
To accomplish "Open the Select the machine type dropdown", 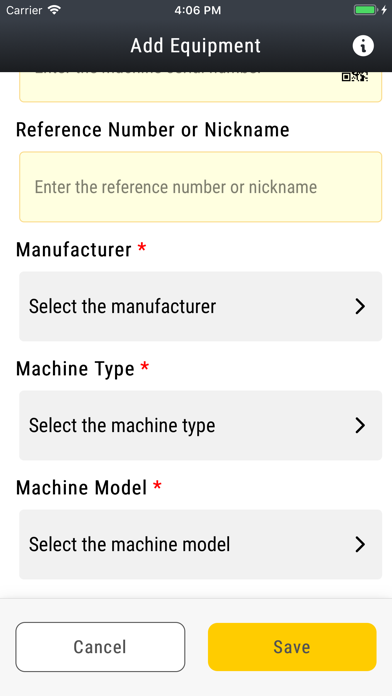I will [201, 425].
